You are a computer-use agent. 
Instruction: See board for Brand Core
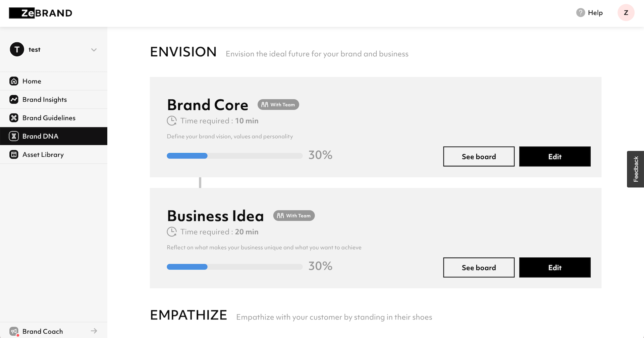point(479,156)
